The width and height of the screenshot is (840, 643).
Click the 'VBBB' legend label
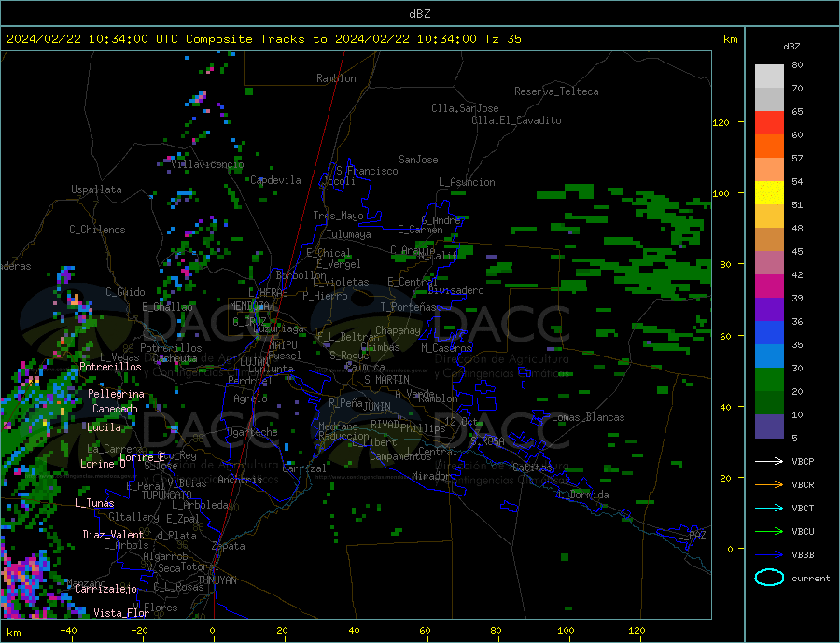coord(803,554)
